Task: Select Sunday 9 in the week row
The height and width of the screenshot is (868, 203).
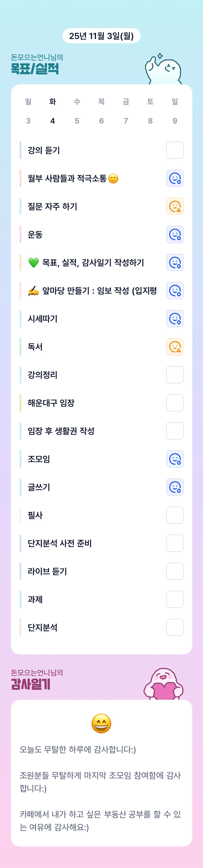Action: point(175,121)
